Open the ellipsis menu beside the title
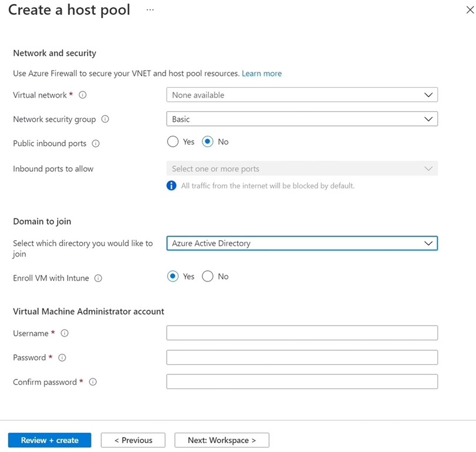Viewport: 476px width, 452px height. [149, 10]
